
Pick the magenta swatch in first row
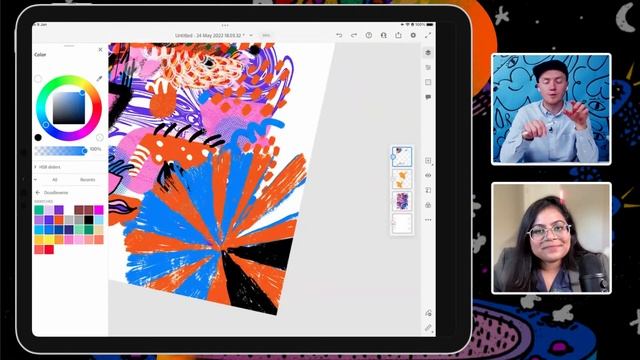coord(99,210)
